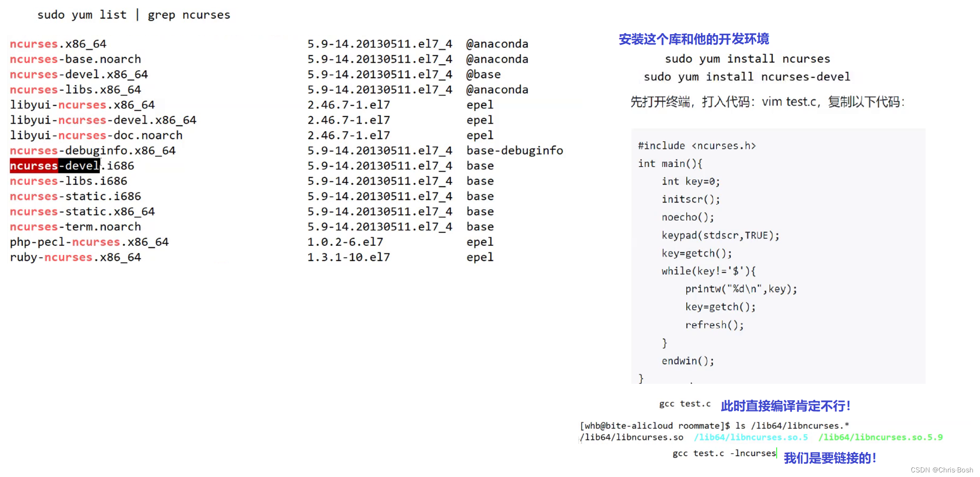
Task: Click the /lib64/libncurses.so.5.9 path
Action: click(x=881, y=437)
